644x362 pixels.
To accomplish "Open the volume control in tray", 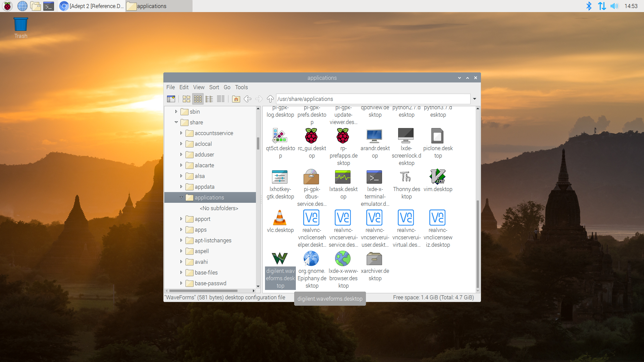I will 614,6.
